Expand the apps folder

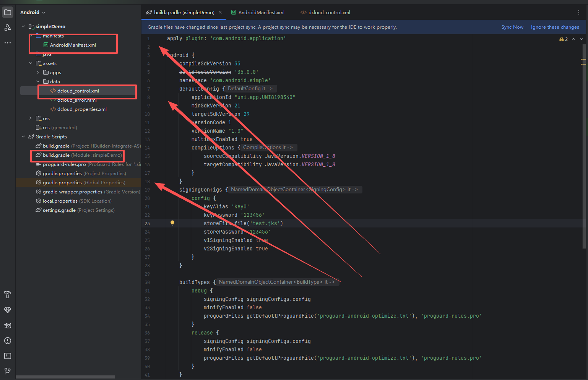[38, 73]
